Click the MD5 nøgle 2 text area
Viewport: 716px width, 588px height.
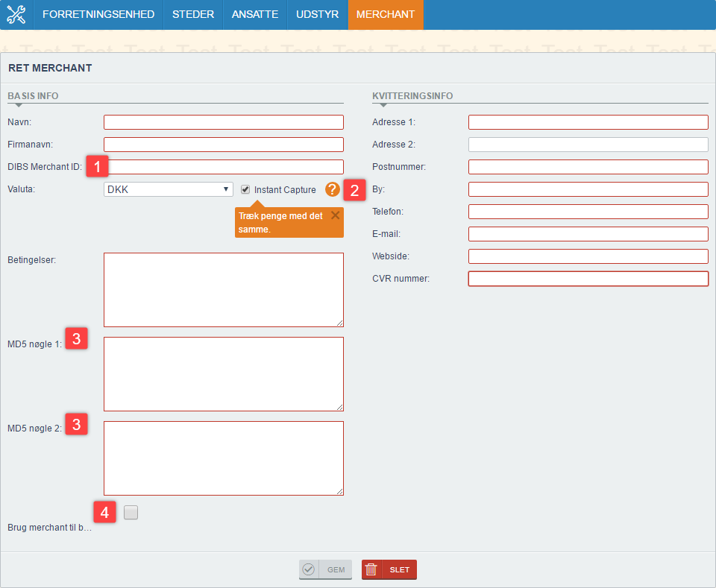point(224,458)
